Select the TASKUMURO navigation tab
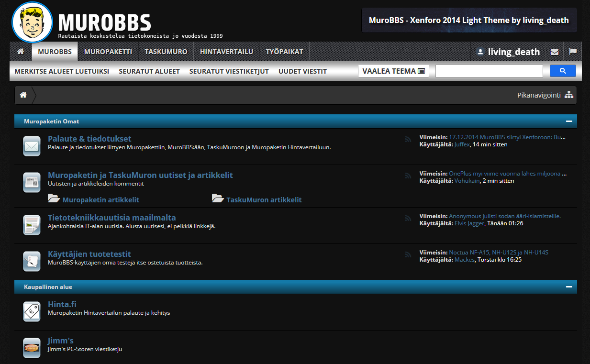The height and width of the screenshot is (364, 590). [x=166, y=52]
